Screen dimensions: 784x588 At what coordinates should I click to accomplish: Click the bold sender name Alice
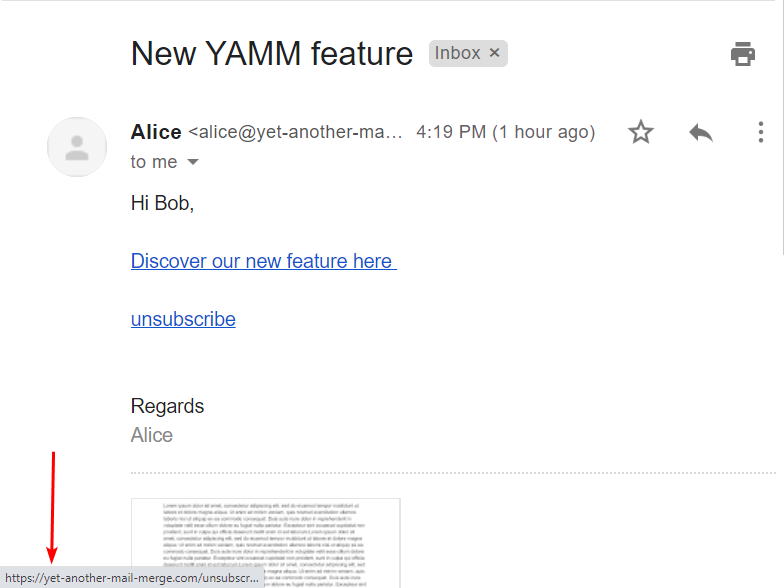[156, 132]
